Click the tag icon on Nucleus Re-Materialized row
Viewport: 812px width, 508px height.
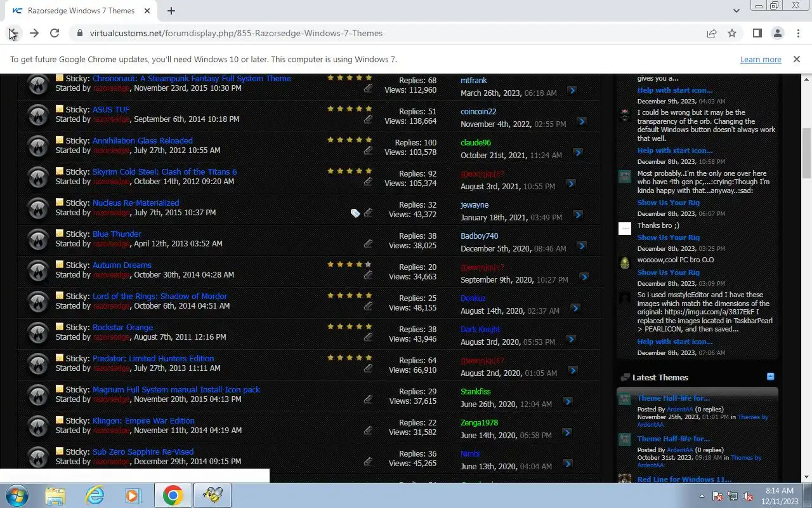click(x=355, y=213)
